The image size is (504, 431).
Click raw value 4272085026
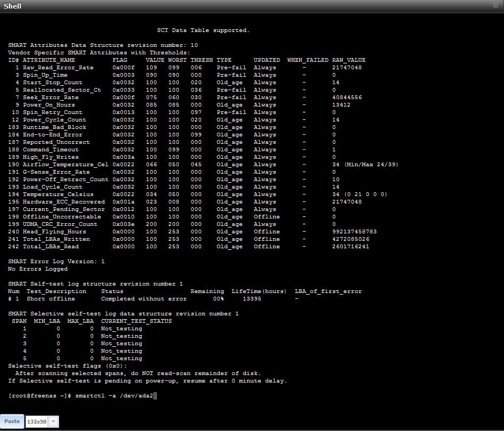351,239
